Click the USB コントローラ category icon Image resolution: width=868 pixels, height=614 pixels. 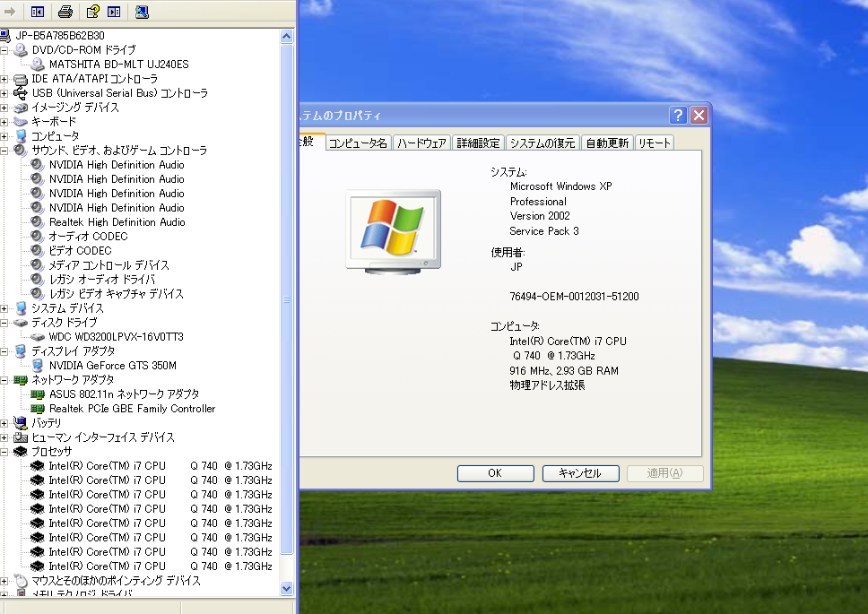pyautogui.click(x=21, y=93)
